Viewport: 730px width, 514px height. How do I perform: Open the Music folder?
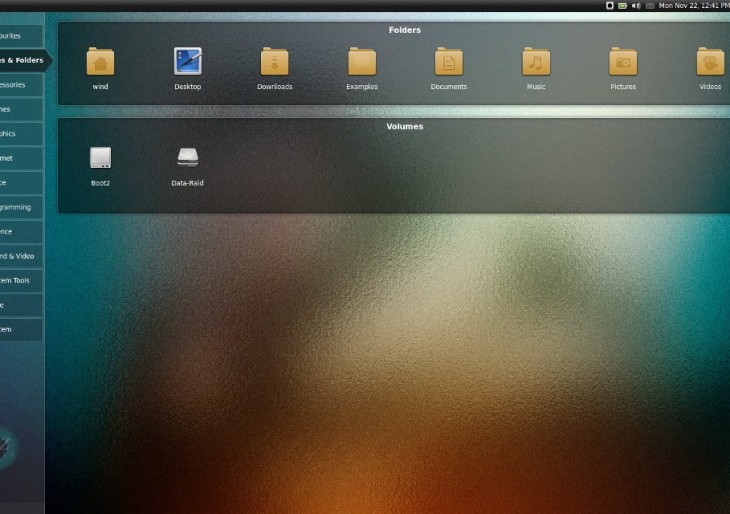click(536, 68)
